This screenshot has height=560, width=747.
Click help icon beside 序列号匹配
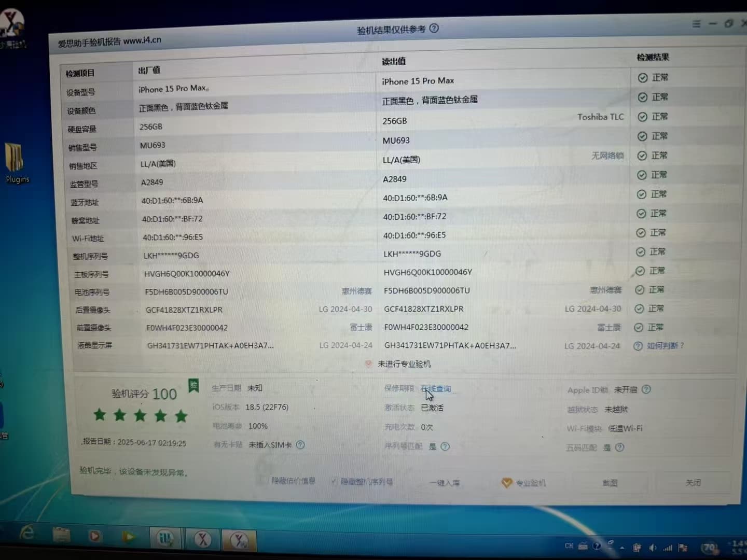point(445,446)
